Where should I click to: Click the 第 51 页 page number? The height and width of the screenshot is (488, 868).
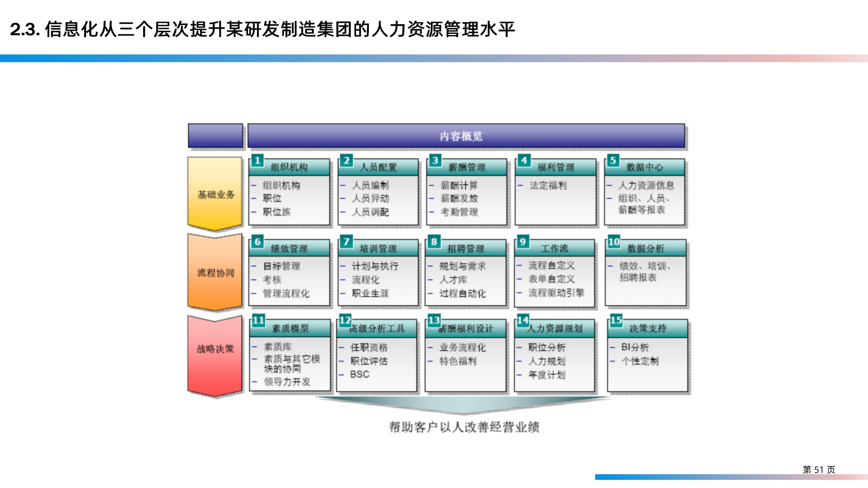[x=819, y=469]
